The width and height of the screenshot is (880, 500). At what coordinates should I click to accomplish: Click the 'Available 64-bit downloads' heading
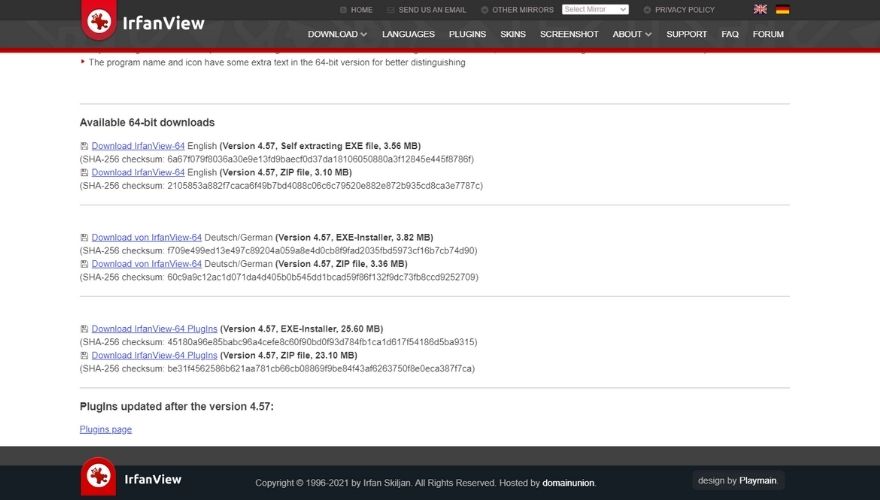point(147,122)
